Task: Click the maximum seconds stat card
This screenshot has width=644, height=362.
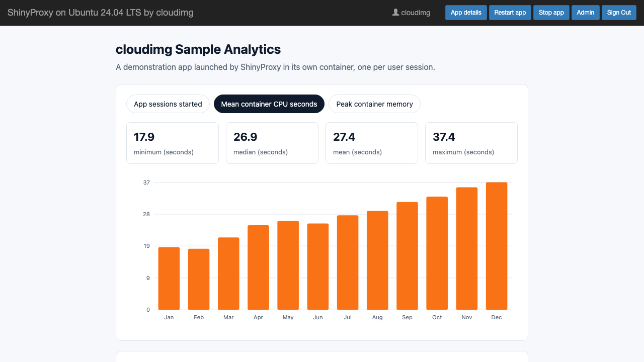Action: click(x=471, y=143)
